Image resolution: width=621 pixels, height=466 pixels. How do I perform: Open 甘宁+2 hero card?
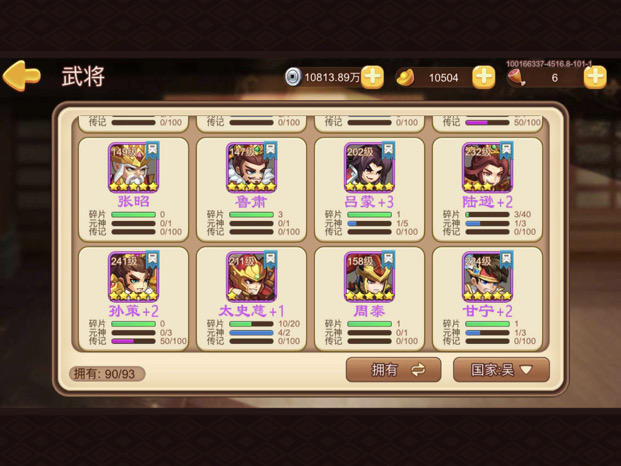coord(487,299)
